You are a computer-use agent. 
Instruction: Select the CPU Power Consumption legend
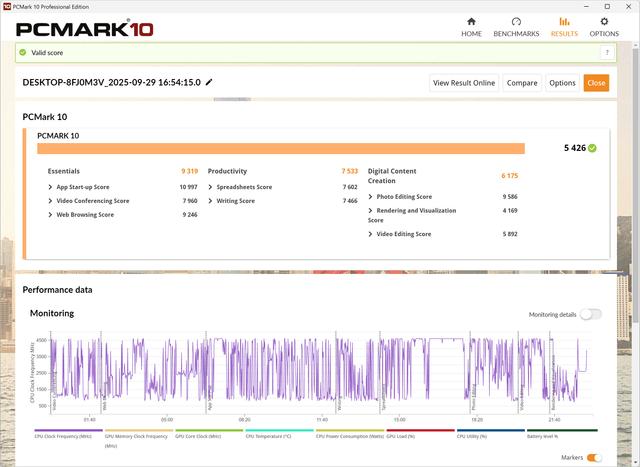point(350,436)
